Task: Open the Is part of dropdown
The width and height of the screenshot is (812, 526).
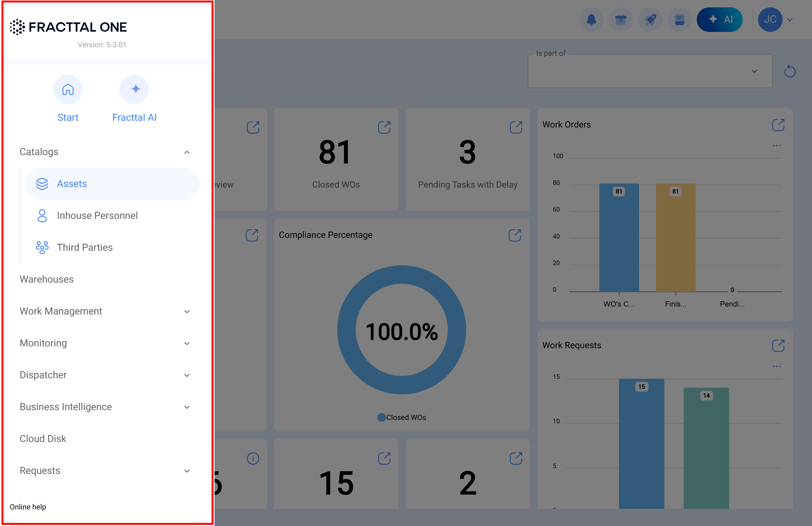Action: click(x=650, y=71)
